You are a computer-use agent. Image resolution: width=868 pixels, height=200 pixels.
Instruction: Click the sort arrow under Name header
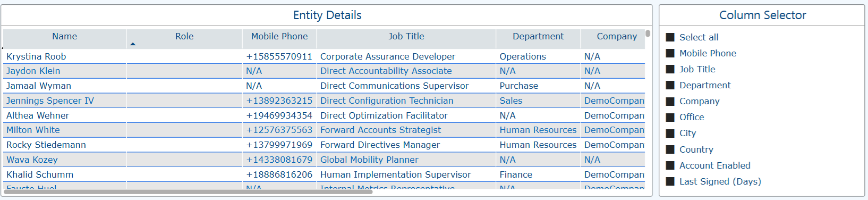tap(133, 44)
